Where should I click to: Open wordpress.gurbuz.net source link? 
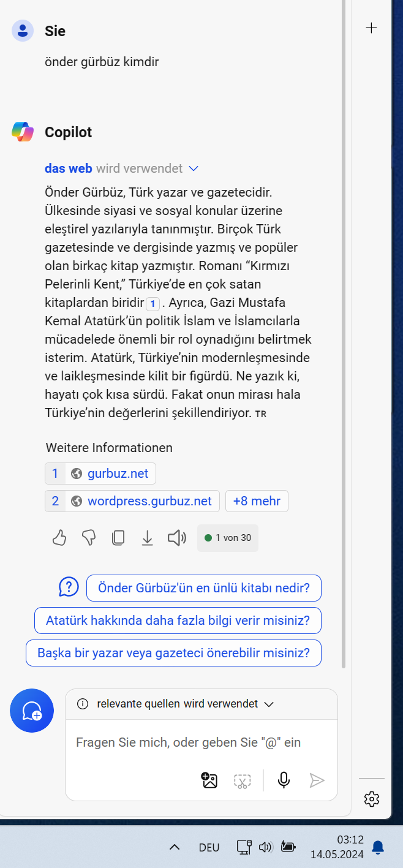(x=132, y=501)
